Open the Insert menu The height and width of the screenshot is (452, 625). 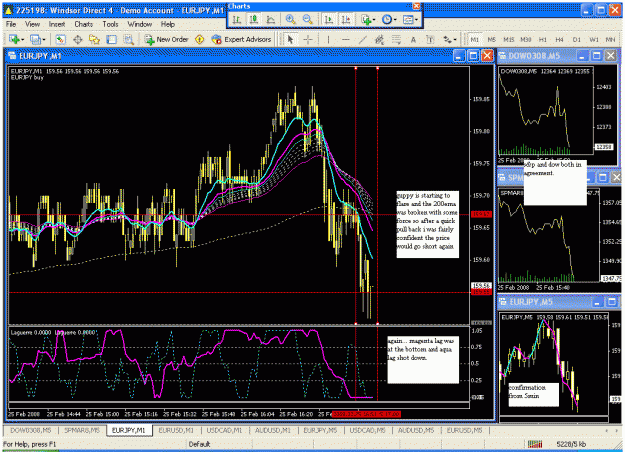pyautogui.click(x=57, y=24)
